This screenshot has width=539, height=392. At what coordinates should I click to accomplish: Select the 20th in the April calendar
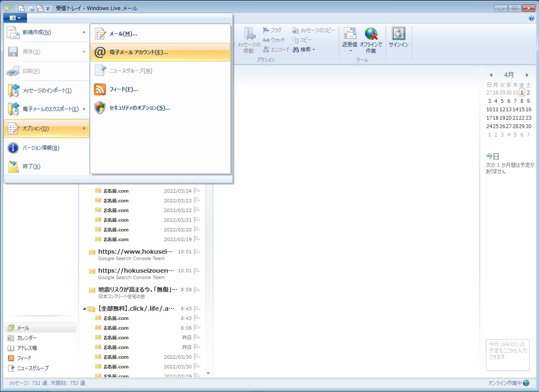(509, 118)
